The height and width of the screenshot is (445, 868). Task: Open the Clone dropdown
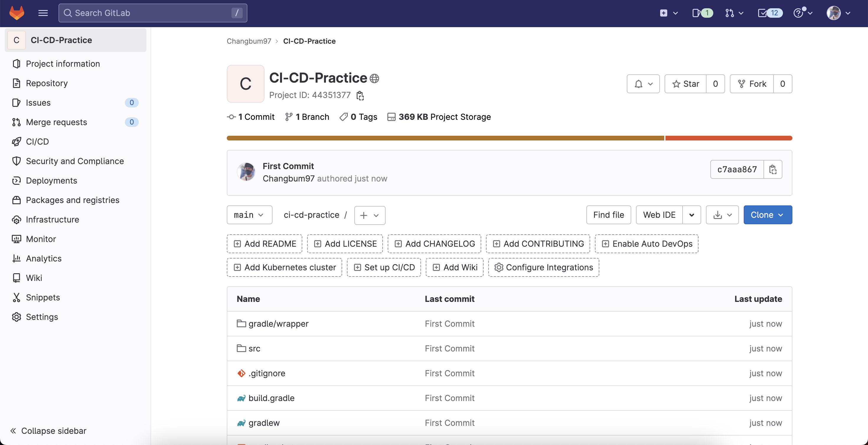point(767,215)
